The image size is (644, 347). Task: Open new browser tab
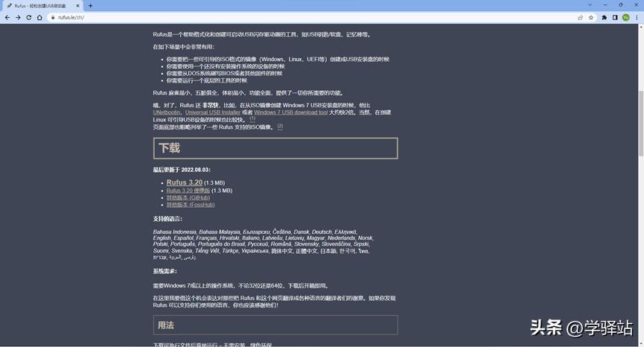coord(90,6)
